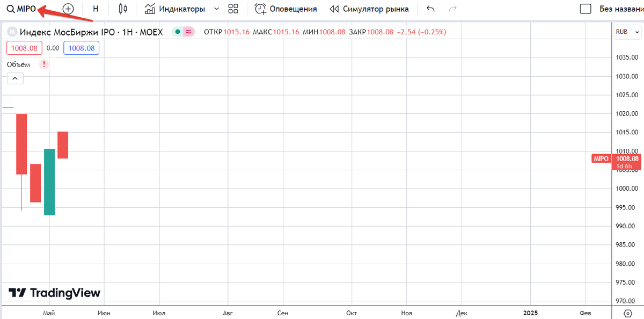The height and width of the screenshot is (319, 644).
Task: Click the МАКС 1015.16 high value
Action: [x=276, y=32]
